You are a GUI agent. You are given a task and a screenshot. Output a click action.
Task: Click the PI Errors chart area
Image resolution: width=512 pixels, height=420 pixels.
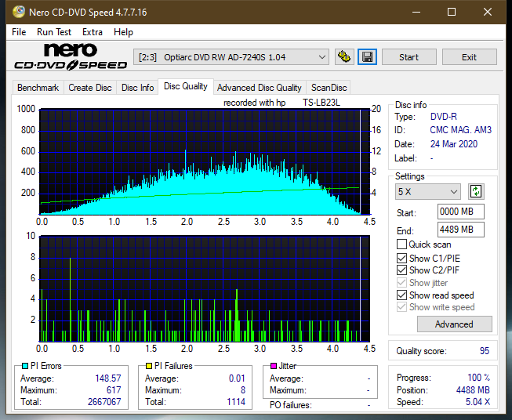point(205,162)
